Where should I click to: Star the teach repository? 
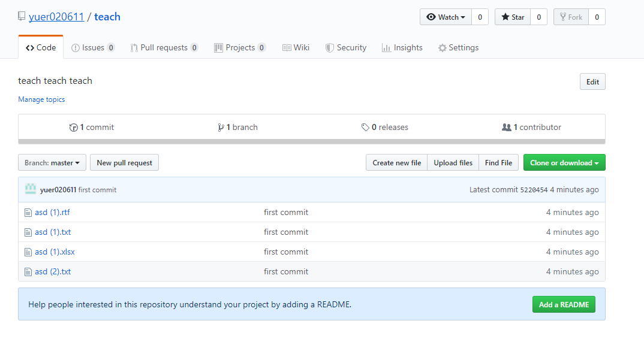(x=513, y=17)
